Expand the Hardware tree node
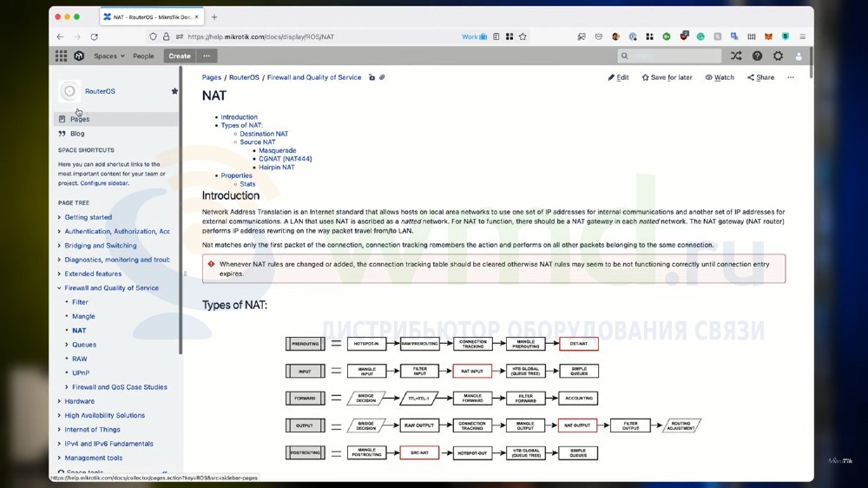The width and height of the screenshot is (868, 488). tap(59, 401)
